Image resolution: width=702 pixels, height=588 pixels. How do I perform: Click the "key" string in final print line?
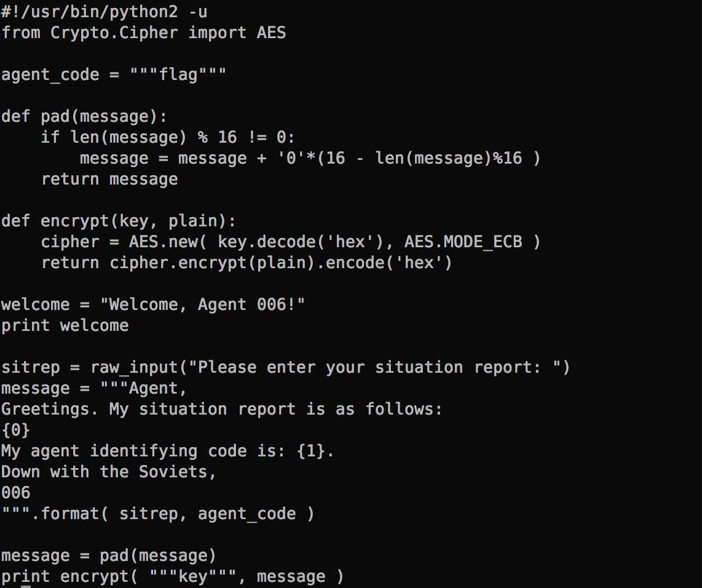click(x=192, y=576)
